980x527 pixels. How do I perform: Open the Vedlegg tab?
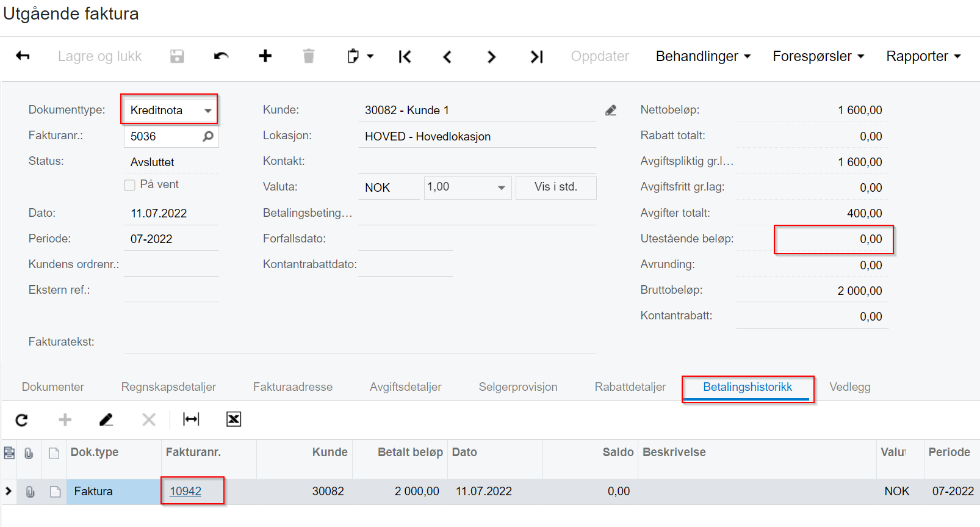pyautogui.click(x=850, y=387)
